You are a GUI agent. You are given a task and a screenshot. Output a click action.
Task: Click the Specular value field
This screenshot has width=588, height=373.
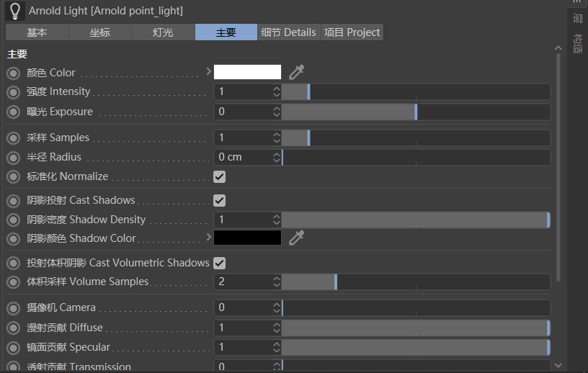[244, 348]
